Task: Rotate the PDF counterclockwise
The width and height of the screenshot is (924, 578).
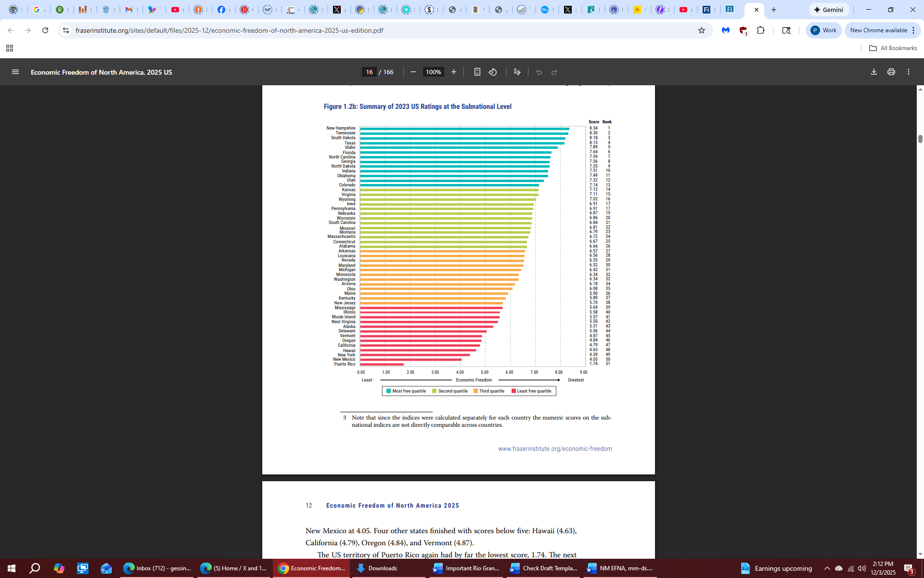Action: (493, 72)
